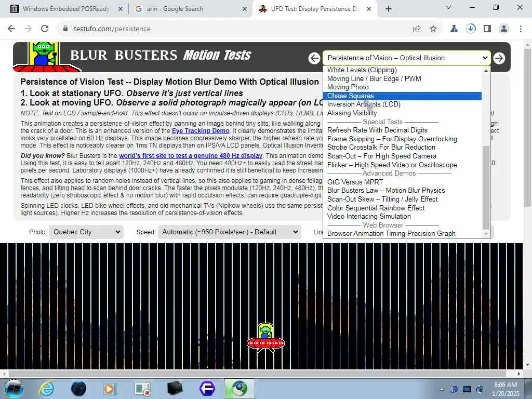Switch to Windows Embedded POSReady tab

(64, 9)
